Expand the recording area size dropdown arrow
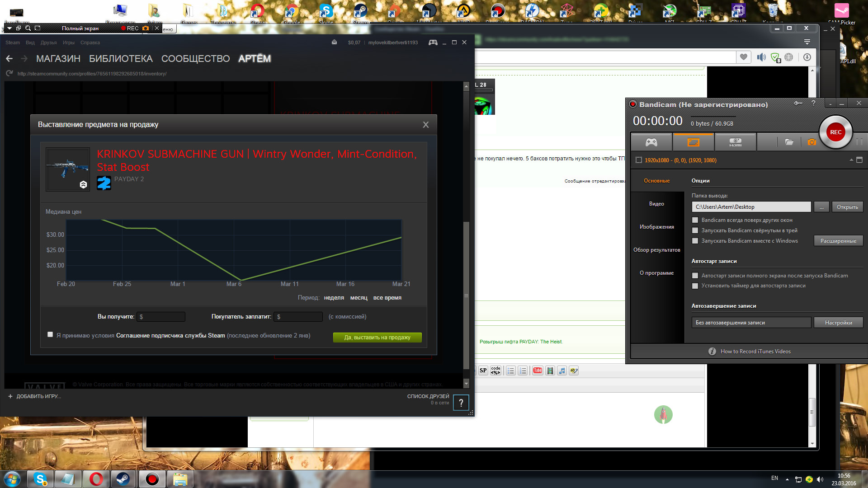Viewport: 868px width, 488px height. 851,160
